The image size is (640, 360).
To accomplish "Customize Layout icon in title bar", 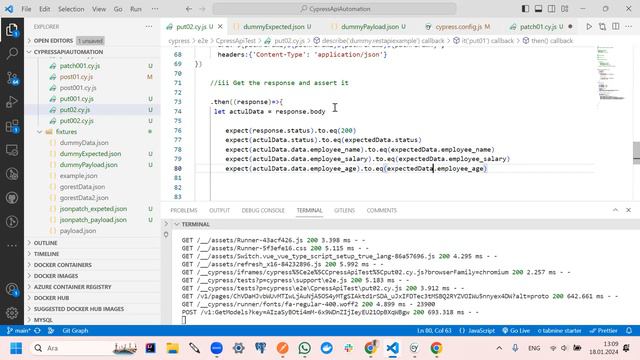I will [x=564, y=9].
